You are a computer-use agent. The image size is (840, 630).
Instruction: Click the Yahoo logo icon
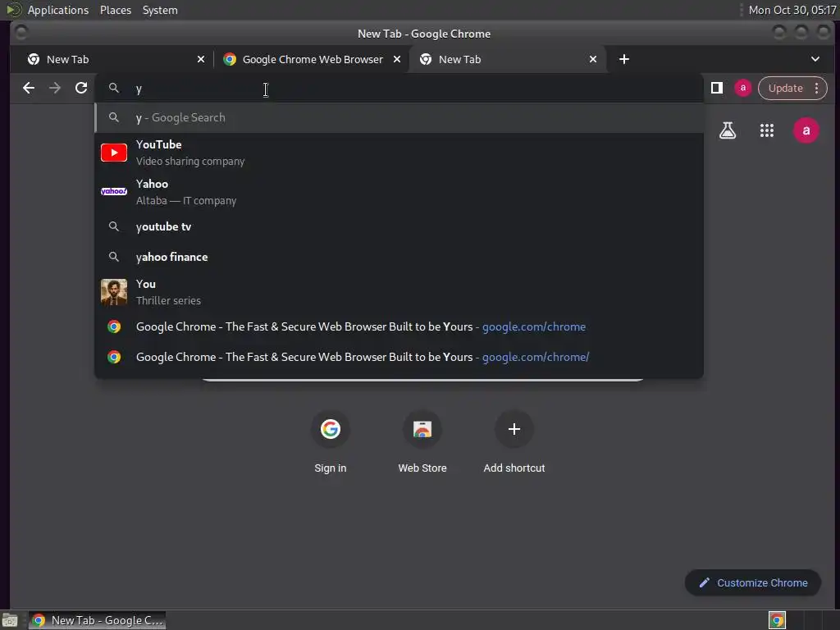114,191
